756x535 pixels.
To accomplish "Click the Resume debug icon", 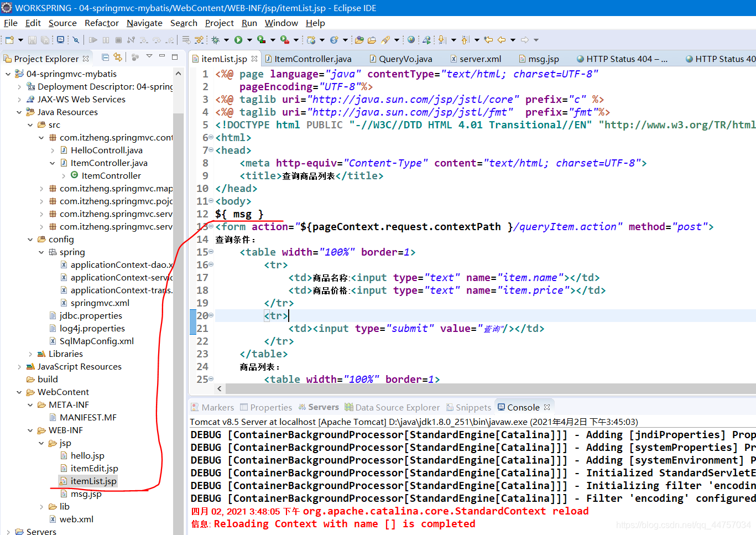I will [93, 40].
